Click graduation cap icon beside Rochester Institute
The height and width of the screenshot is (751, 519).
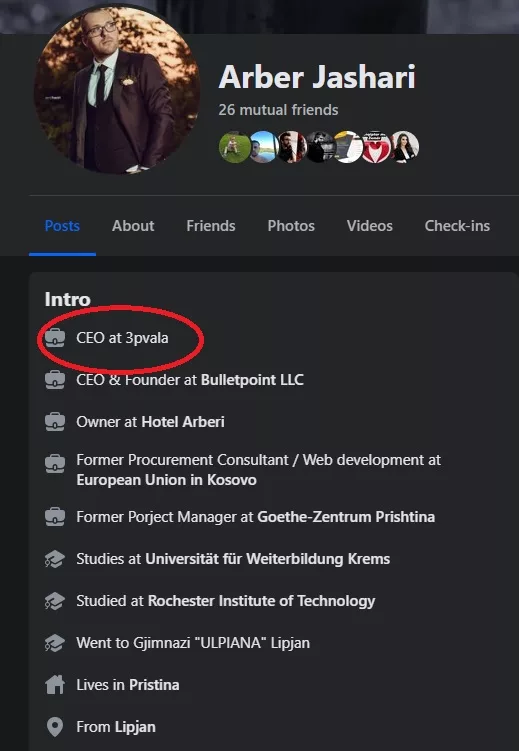(55, 601)
